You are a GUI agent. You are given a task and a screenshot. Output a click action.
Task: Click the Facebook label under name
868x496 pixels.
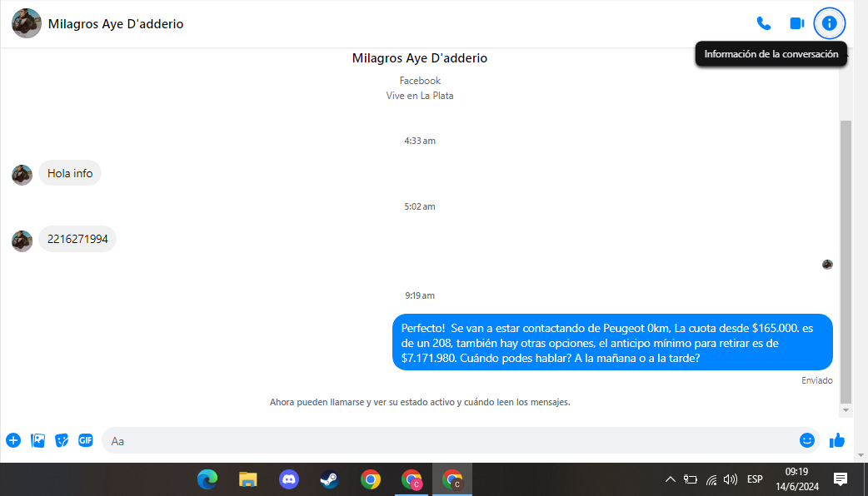[x=420, y=81]
